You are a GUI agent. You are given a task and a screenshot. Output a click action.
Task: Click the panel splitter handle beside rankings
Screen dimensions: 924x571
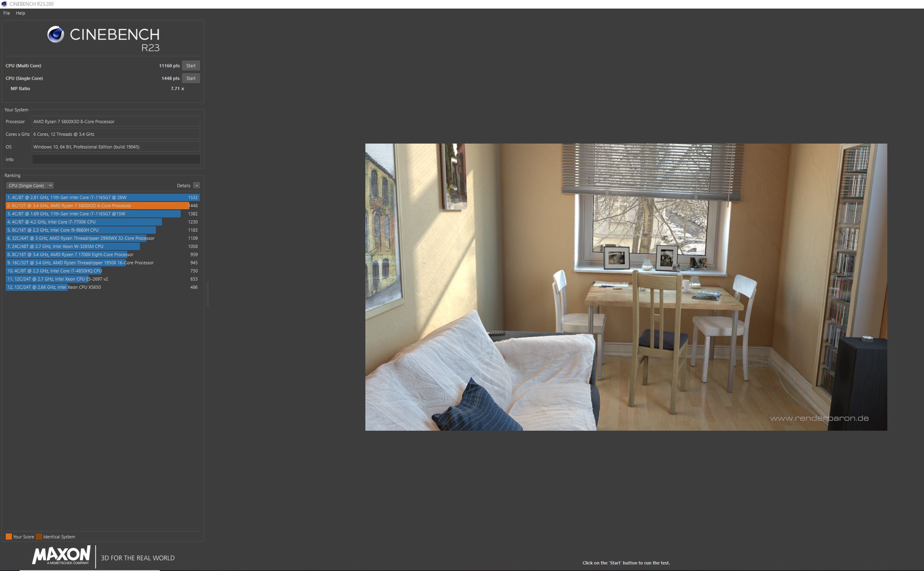click(x=207, y=294)
